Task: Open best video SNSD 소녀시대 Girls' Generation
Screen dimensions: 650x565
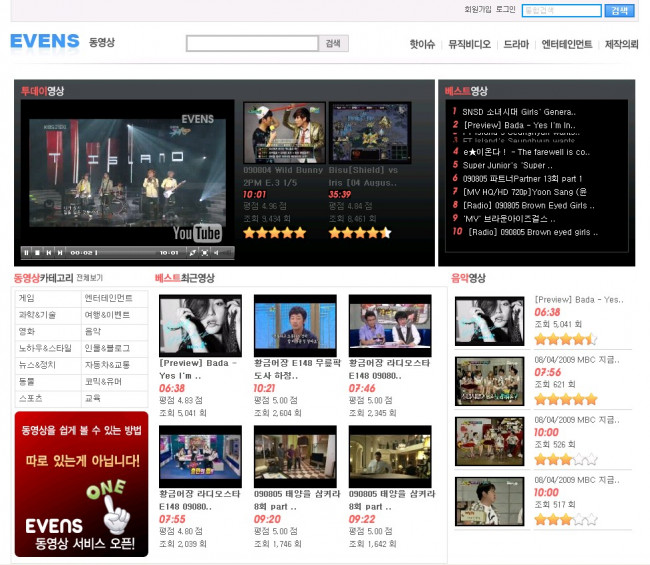Action: tap(519, 112)
